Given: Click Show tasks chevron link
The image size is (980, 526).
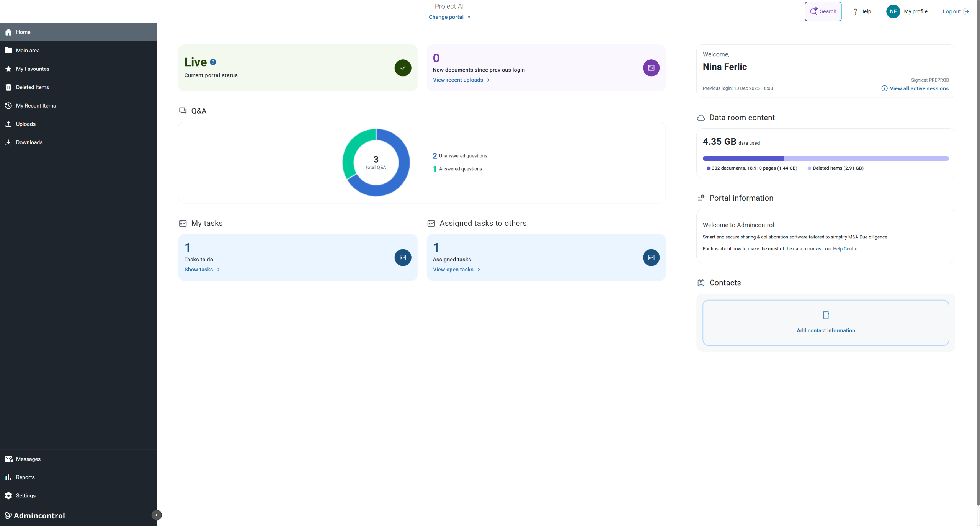Looking at the screenshot, I should pyautogui.click(x=218, y=270).
